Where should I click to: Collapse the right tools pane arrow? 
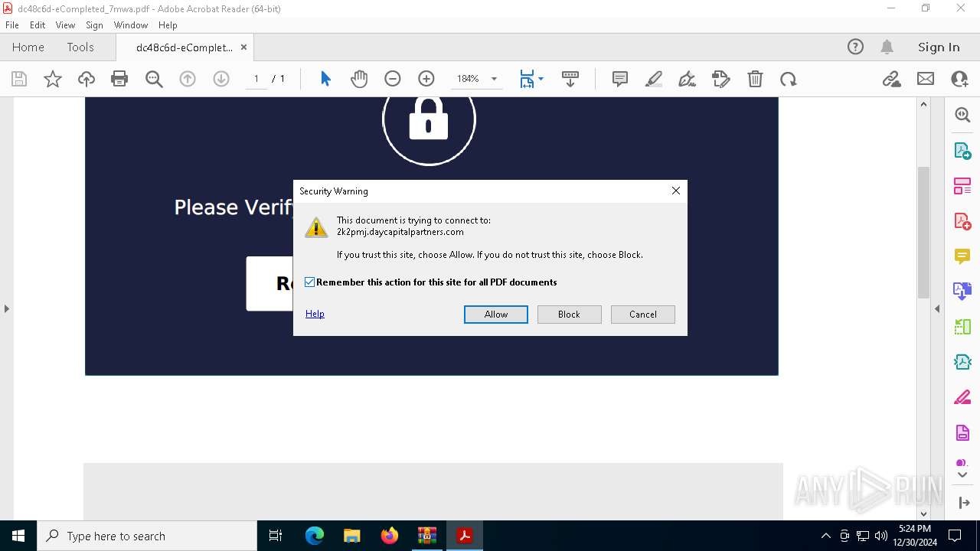click(x=937, y=308)
